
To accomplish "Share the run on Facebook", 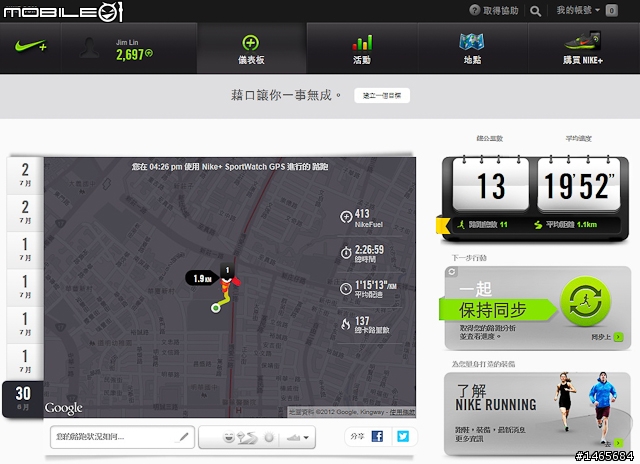I will point(377,437).
